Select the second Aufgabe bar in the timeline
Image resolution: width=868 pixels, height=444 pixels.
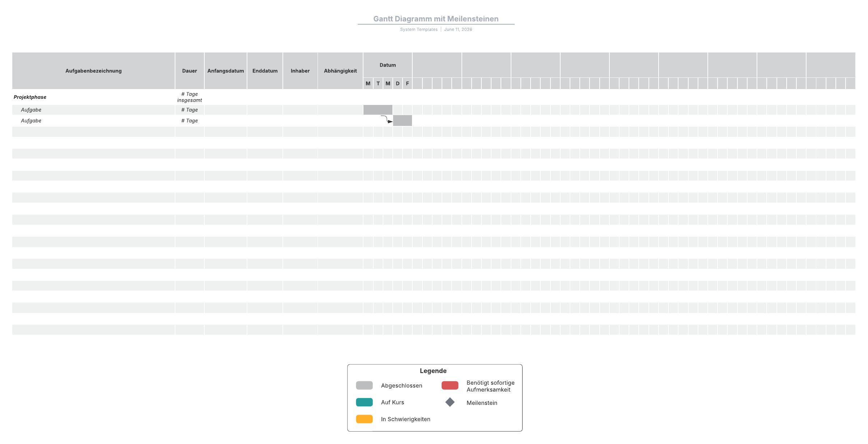click(403, 120)
